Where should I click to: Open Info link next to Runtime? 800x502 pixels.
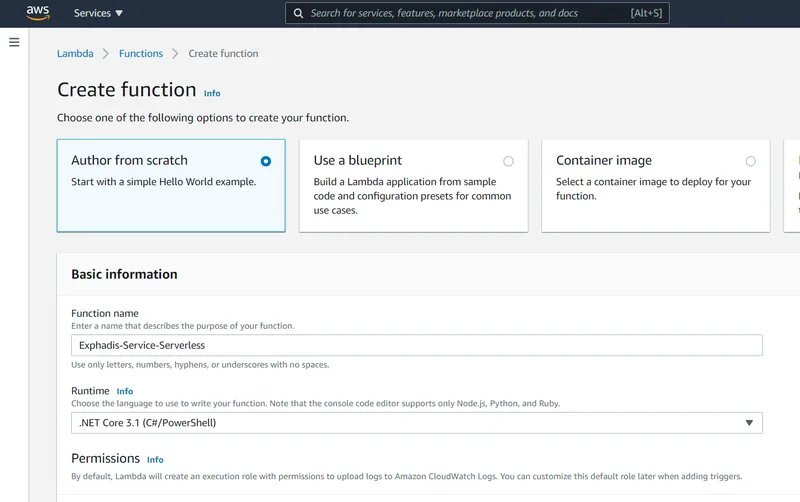(x=125, y=391)
